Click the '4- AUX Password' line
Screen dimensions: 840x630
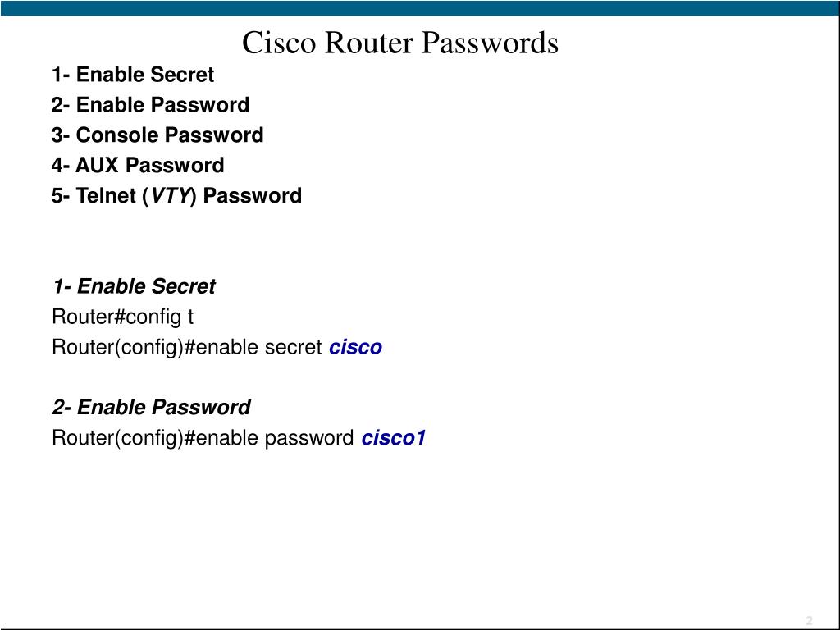[138, 165]
